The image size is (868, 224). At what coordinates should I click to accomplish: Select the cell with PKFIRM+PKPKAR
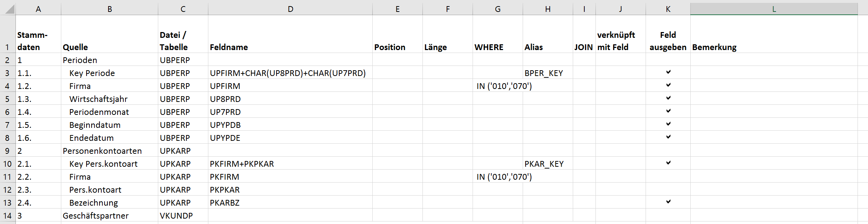click(290, 164)
